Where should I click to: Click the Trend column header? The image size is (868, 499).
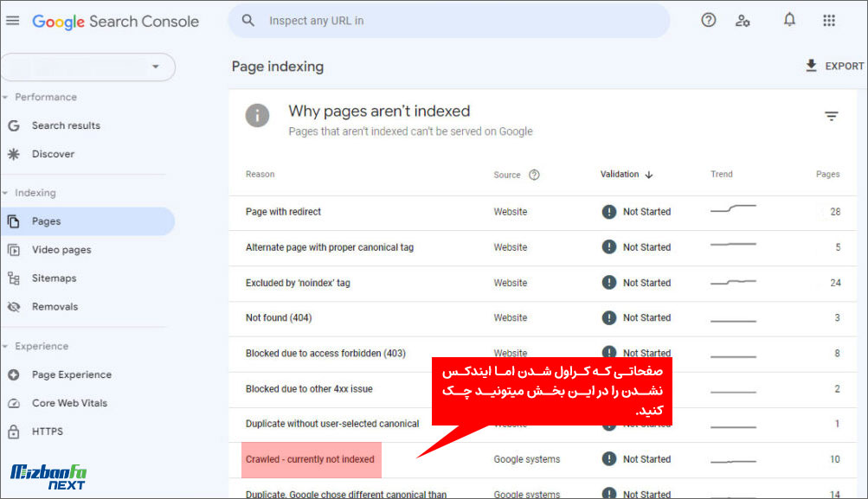(x=721, y=175)
